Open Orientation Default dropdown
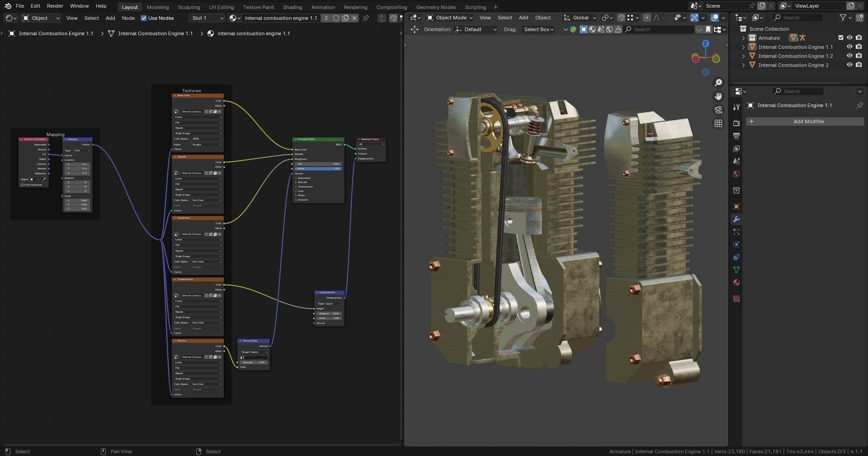The width and height of the screenshot is (868, 456). [476, 29]
